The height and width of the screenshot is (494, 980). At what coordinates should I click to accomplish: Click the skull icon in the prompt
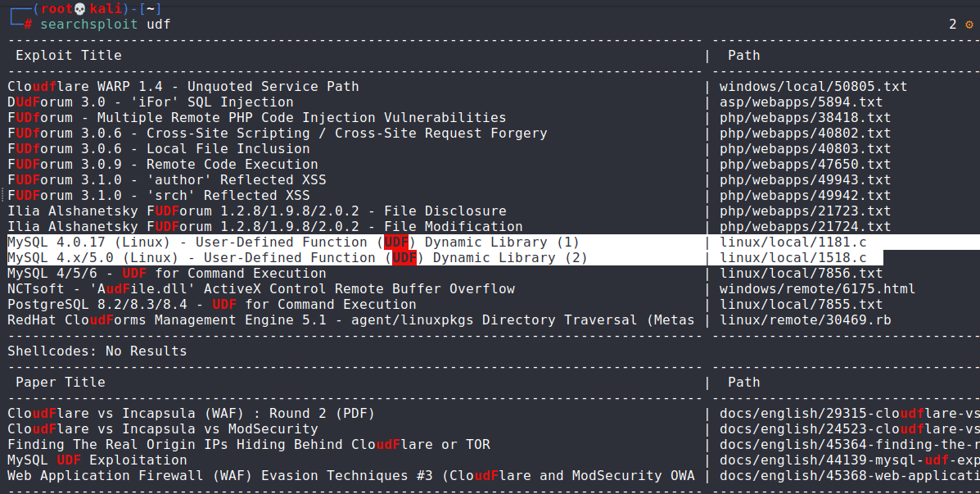click(79, 9)
